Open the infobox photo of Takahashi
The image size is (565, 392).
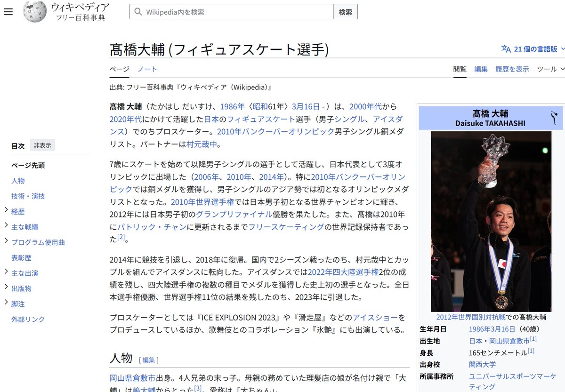pyautogui.click(x=491, y=221)
